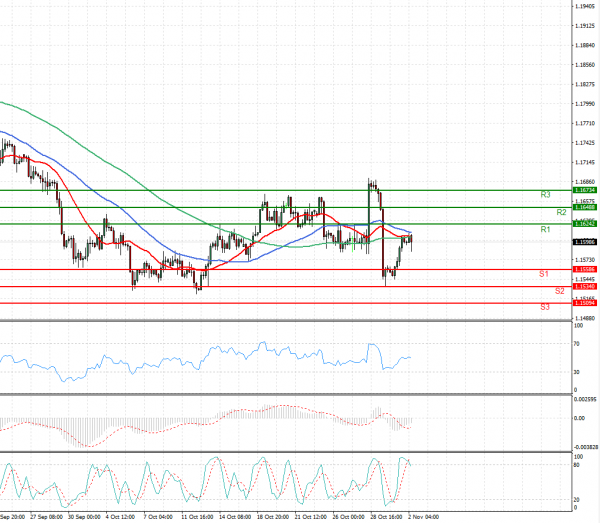Click the 1.17145 price axis value

(x=585, y=163)
